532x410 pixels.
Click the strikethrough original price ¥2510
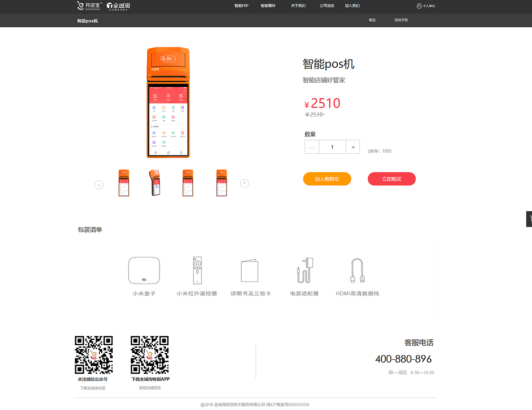pos(315,115)
